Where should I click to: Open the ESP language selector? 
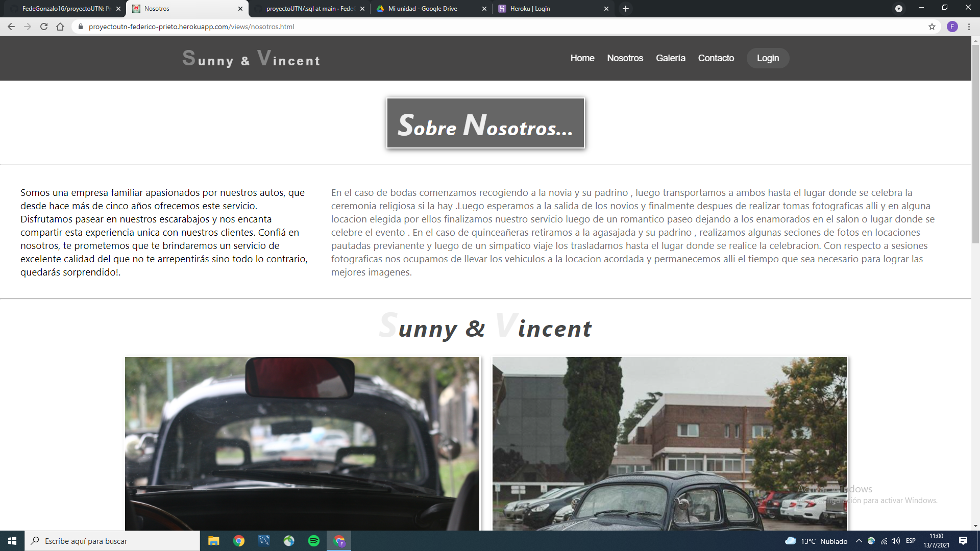(911, 541)
